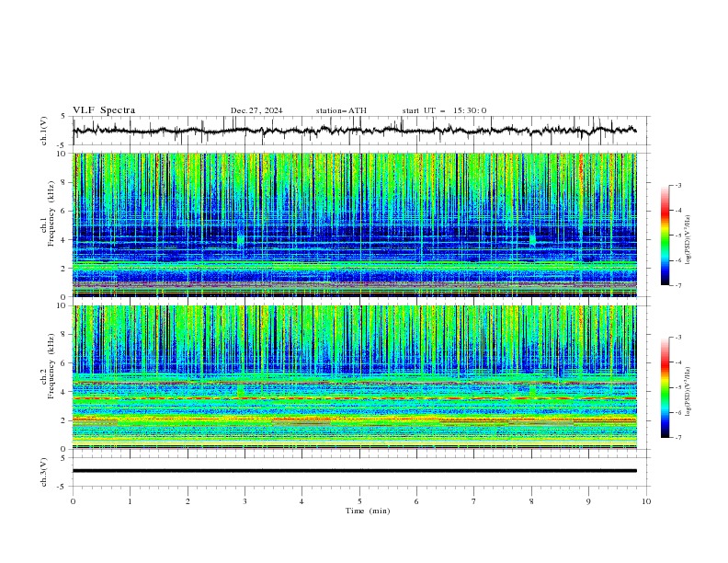Click the ch.2 spectrogram plot area
Viewport: 728px width, 563px height.
click(355, 377)
